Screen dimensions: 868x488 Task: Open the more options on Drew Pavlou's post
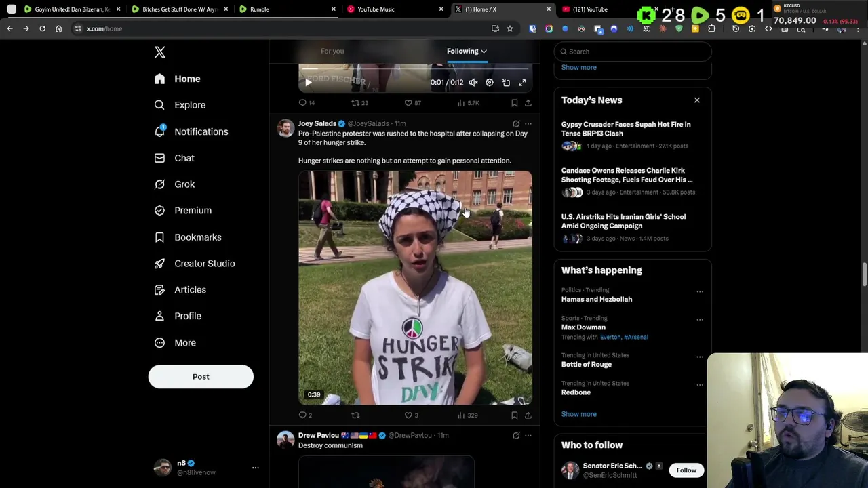pyautogui.click(x=528, y=435)
